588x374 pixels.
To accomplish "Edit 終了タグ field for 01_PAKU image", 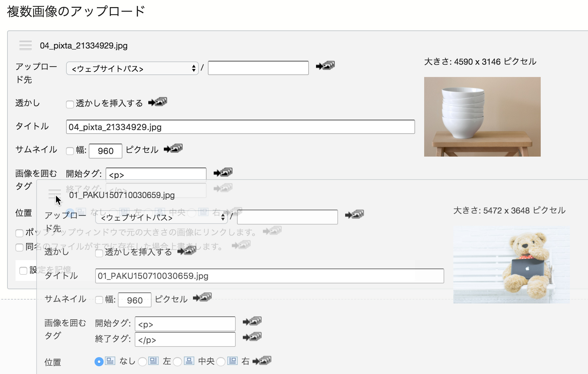I will click(185, 339).
